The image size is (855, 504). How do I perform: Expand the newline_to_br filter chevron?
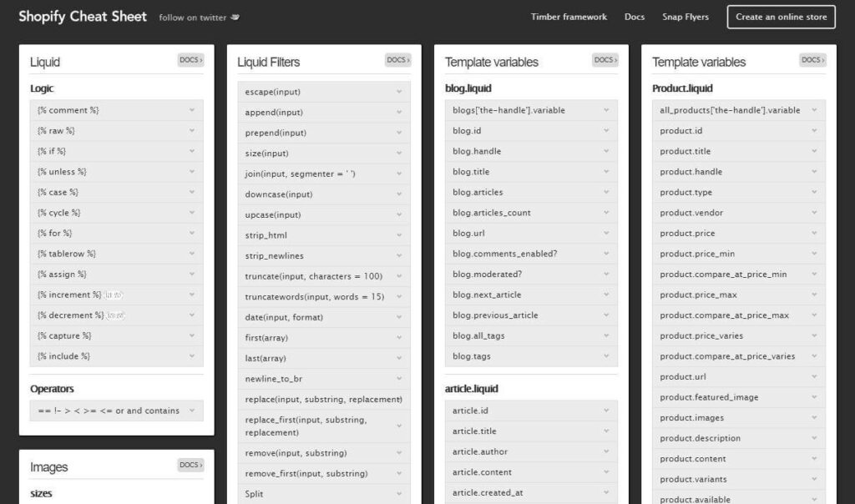coord(399,379)
